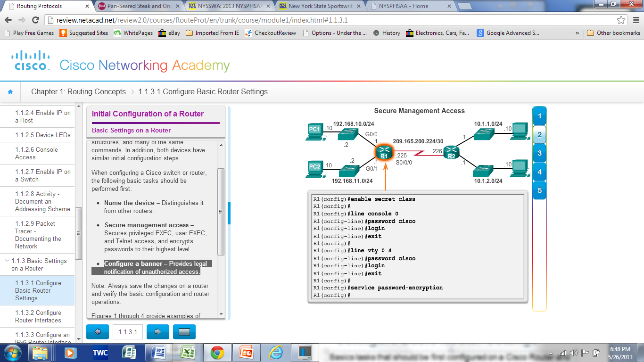Open 1.1.2.4 Enable IP on a Host

[42, 116]
